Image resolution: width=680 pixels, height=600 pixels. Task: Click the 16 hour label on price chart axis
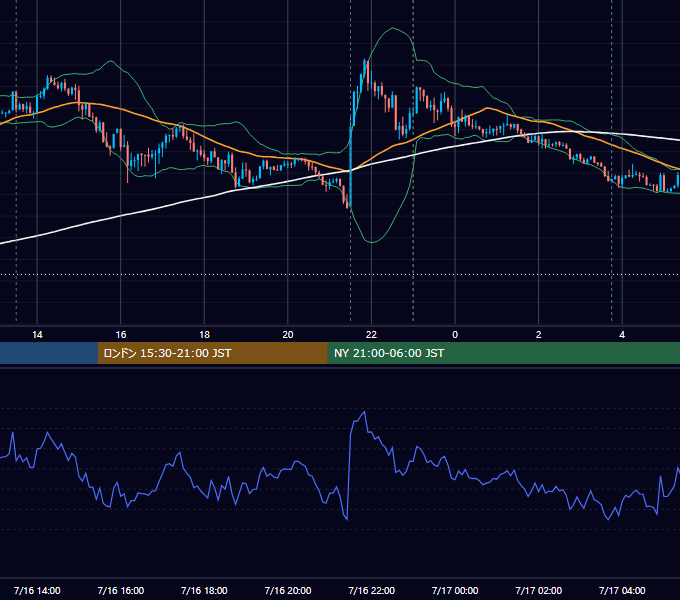pos(121,335)
